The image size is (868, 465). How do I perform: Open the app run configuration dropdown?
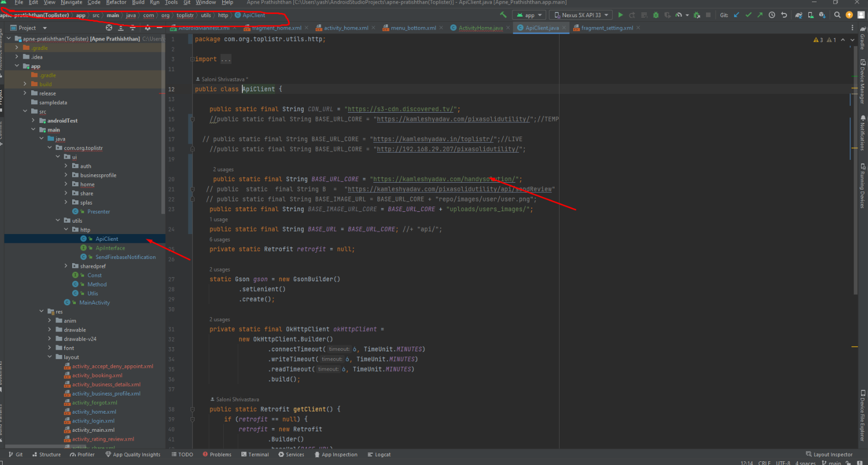pos(529,15)
